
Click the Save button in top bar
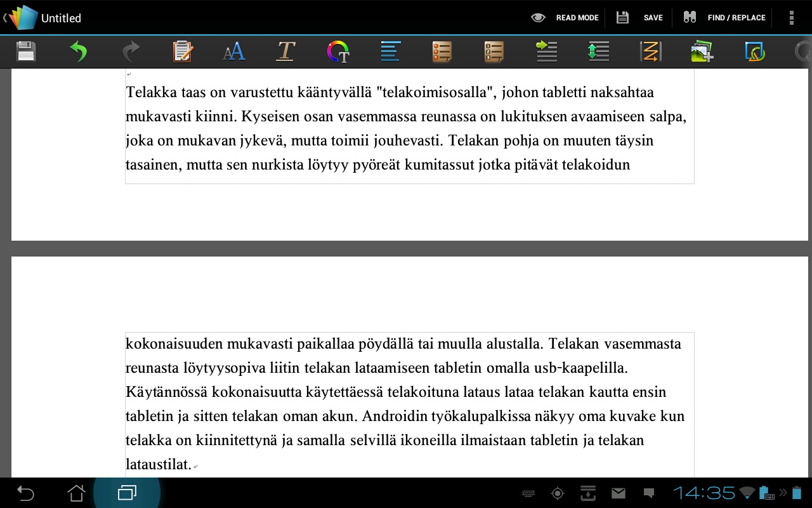639,18
